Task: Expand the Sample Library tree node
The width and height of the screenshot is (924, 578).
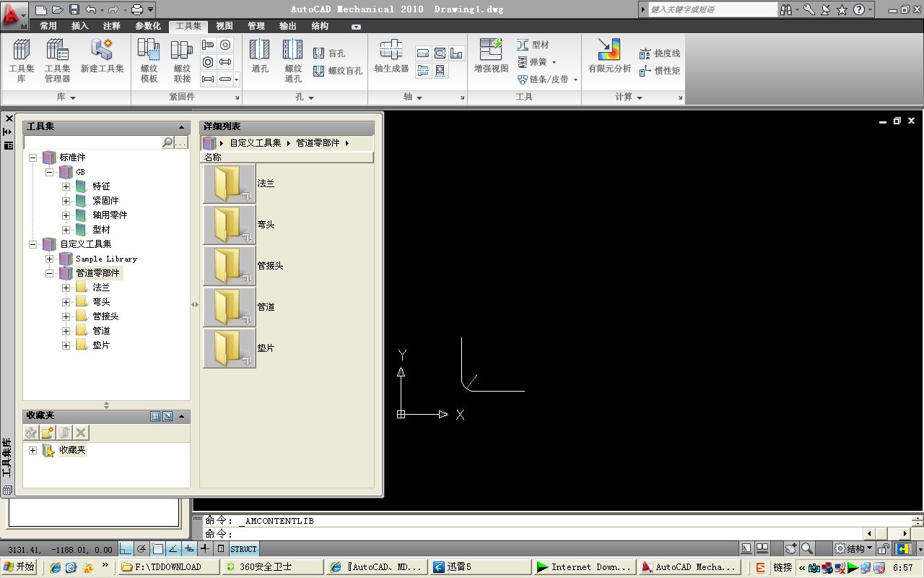Action: 50,259
